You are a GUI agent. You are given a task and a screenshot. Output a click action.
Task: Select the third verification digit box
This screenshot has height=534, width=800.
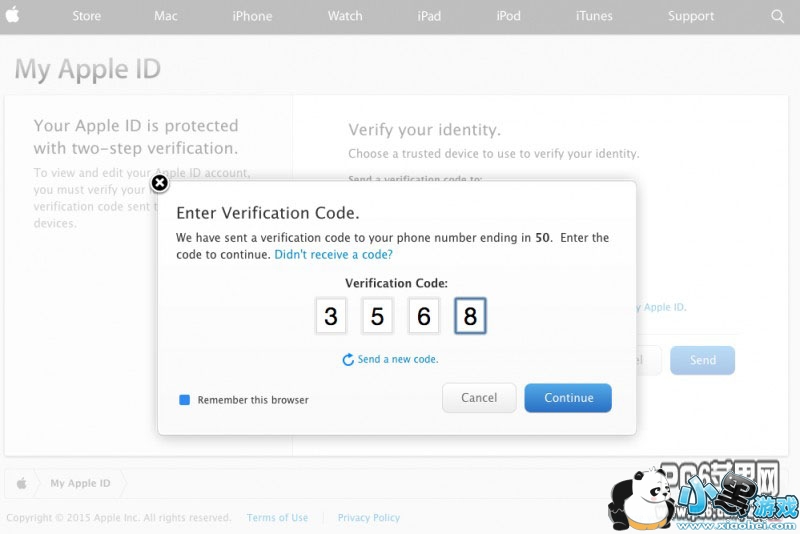(x=424, y=316)
